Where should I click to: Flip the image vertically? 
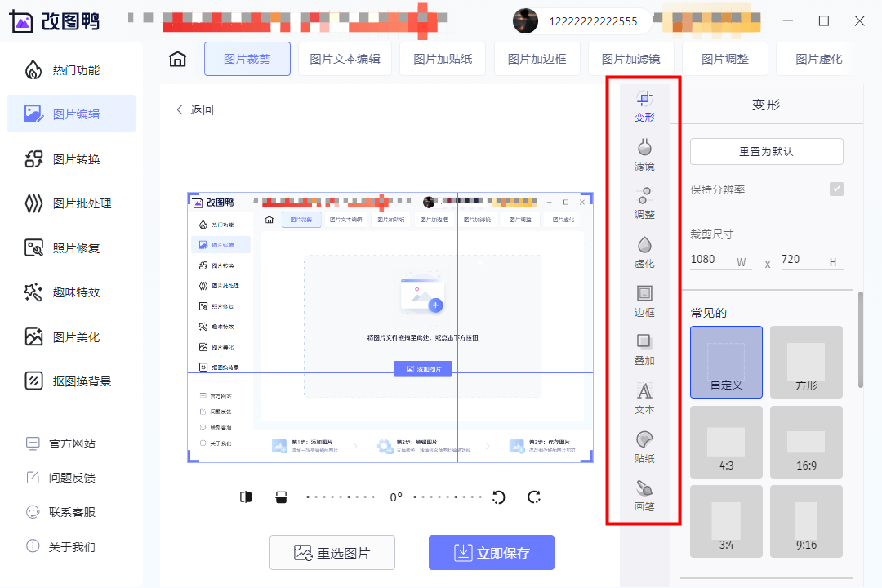tap(281, 497)
